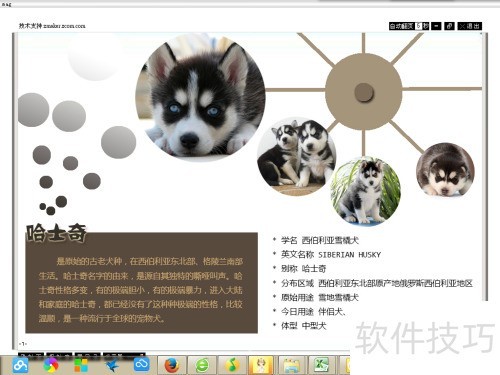Viewport: 500px width, 375px height.
Task: Edit the auto-flip seconds input field
Action: (418, 26)
